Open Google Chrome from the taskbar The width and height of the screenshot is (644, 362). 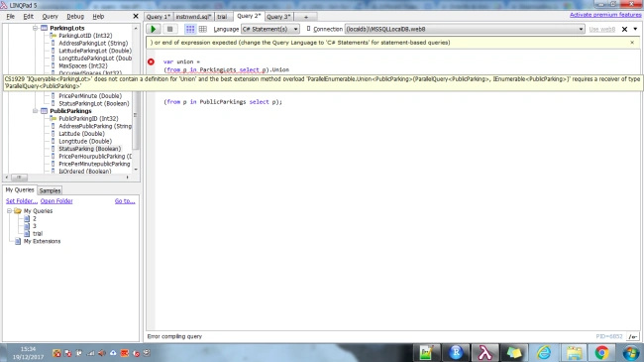[601, 353]
